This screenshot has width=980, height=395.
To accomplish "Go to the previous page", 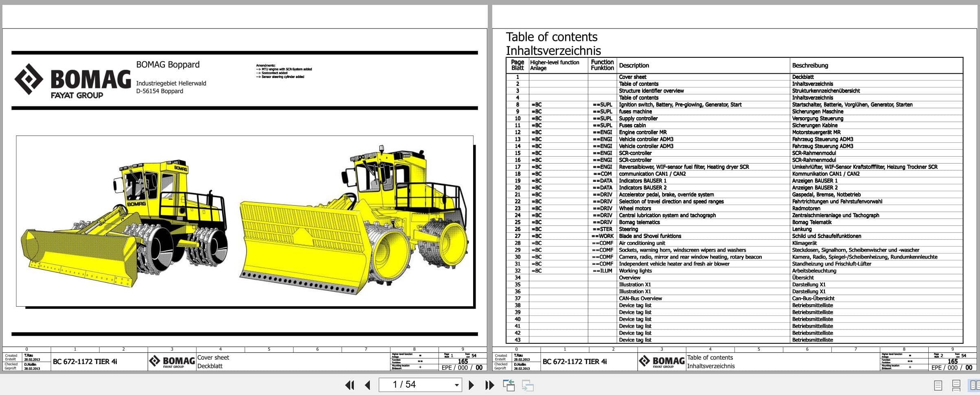I will tap(368, 385).
